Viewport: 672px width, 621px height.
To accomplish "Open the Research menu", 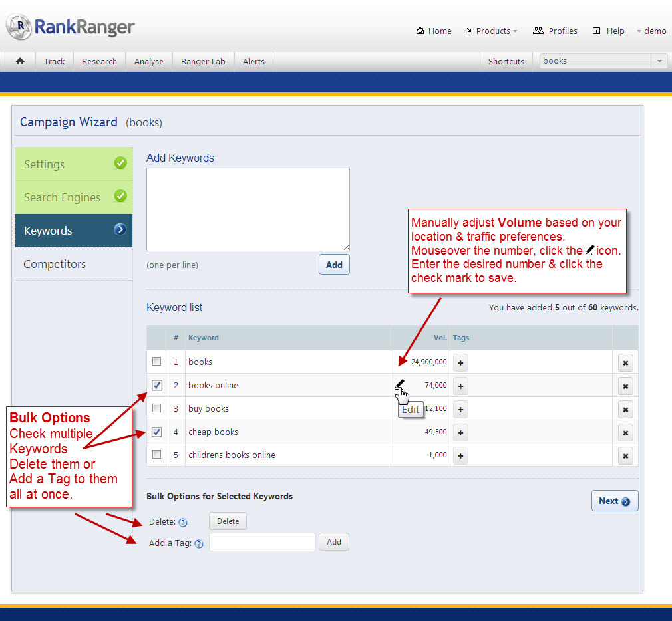I will (x=99, y=61).
